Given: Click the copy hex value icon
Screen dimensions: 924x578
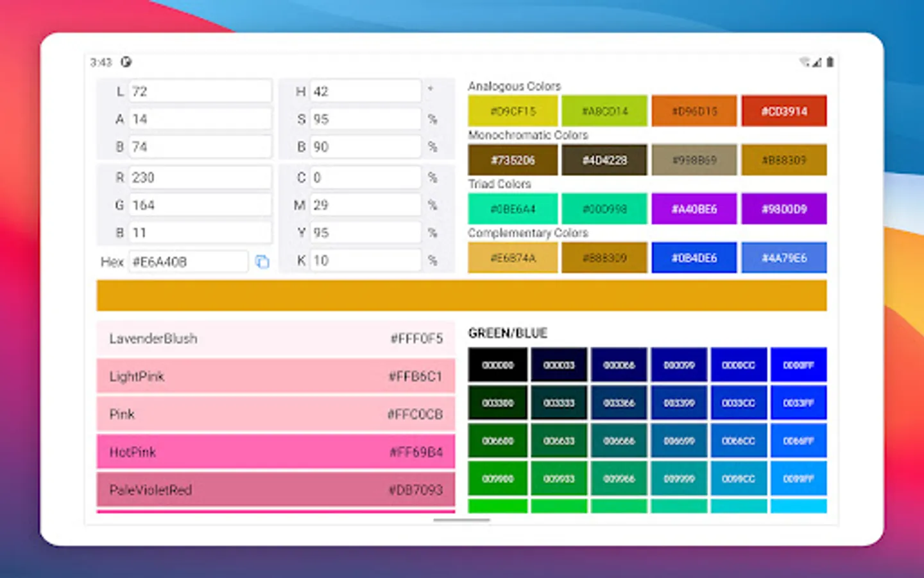Looking at the screenshot, I should coord(262,261).
